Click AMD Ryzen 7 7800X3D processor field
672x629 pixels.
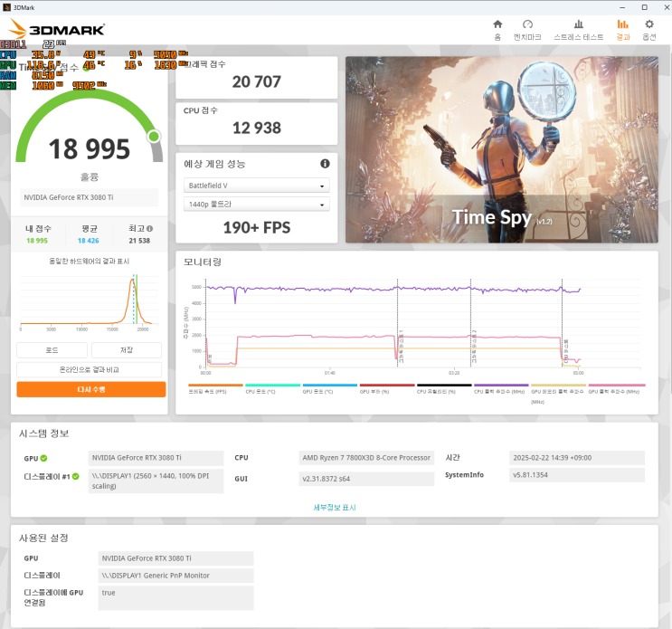[366, 458]
